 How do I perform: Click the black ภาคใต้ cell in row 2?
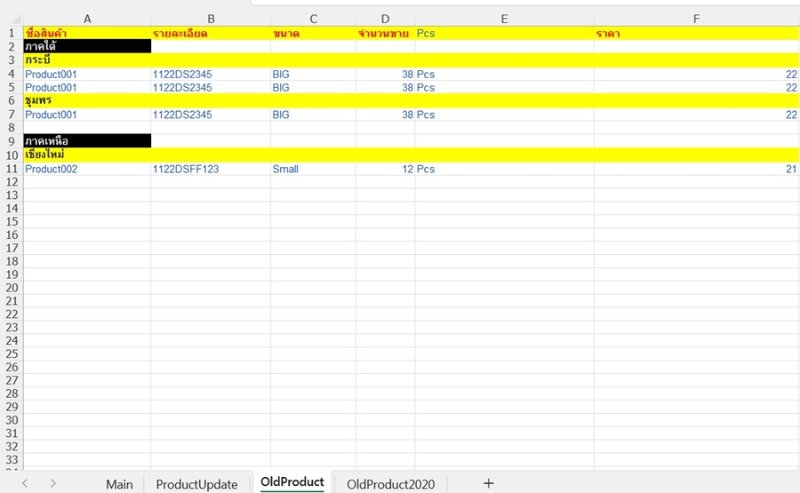click(87, 47)
